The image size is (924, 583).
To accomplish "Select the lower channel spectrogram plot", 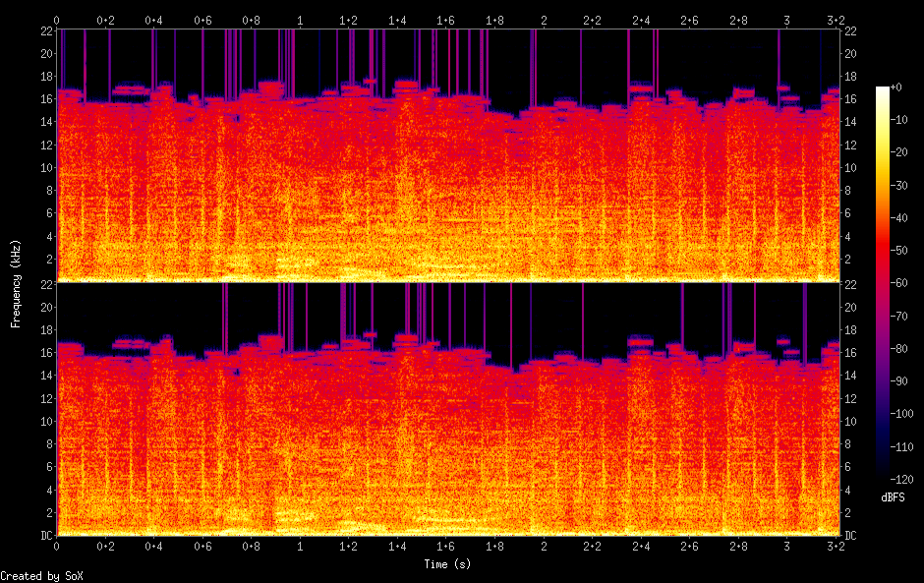I will pyautogui.click(x=447, y=409).
